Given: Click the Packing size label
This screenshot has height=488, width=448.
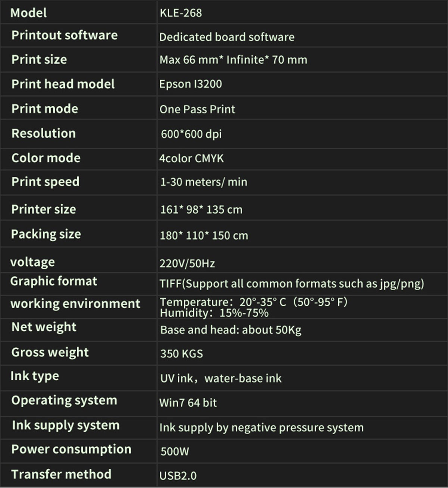Looking at the screenshot, I should [46, 234].
